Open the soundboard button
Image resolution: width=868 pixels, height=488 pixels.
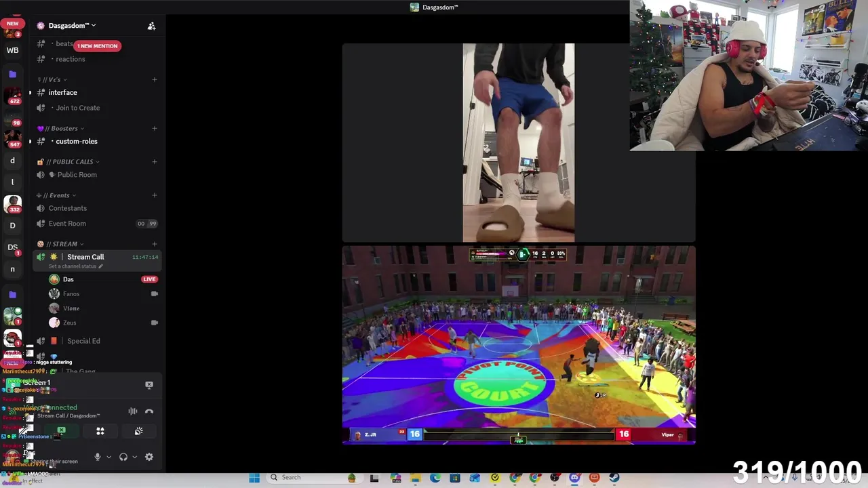click(x=139, y=431)
